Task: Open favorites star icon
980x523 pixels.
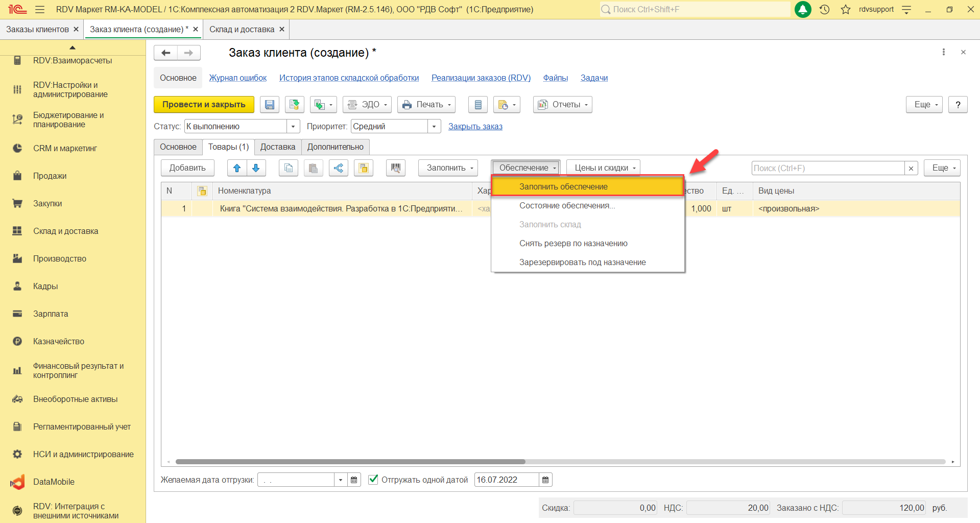Action: (846, 9)
